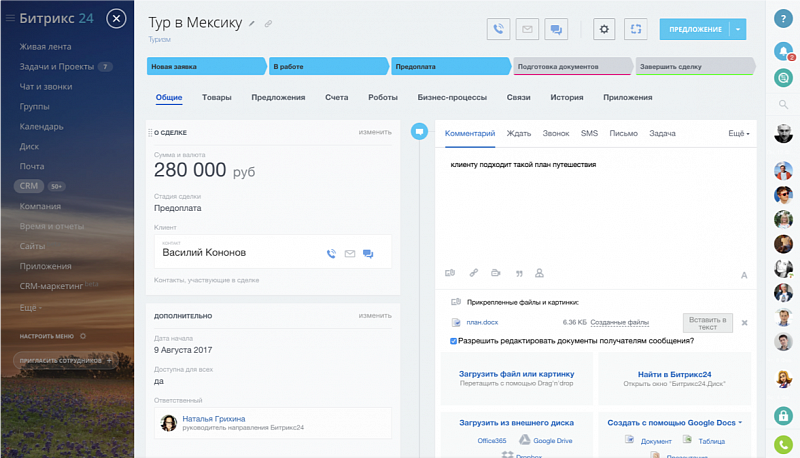Open the план.docx file link

point(482,322)
